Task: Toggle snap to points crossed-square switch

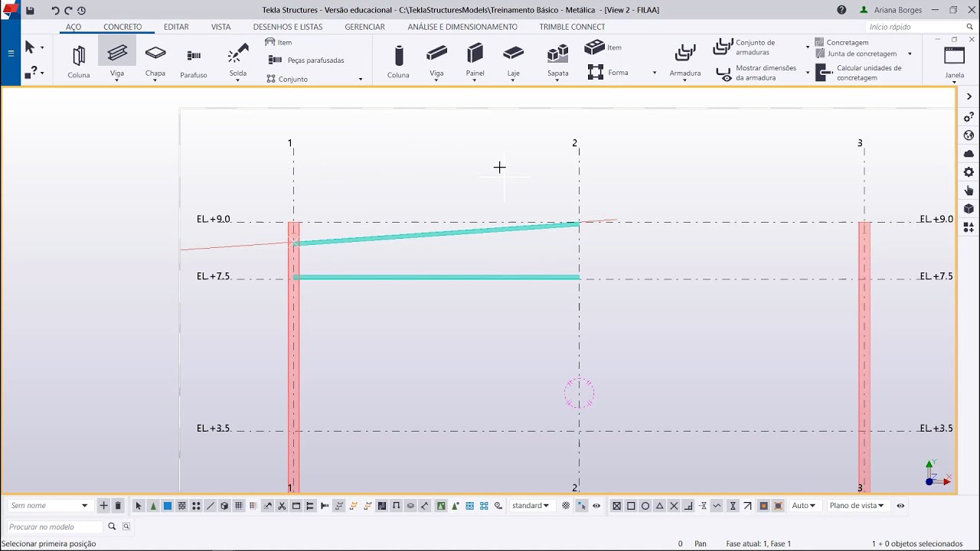Action: (616, 506)
